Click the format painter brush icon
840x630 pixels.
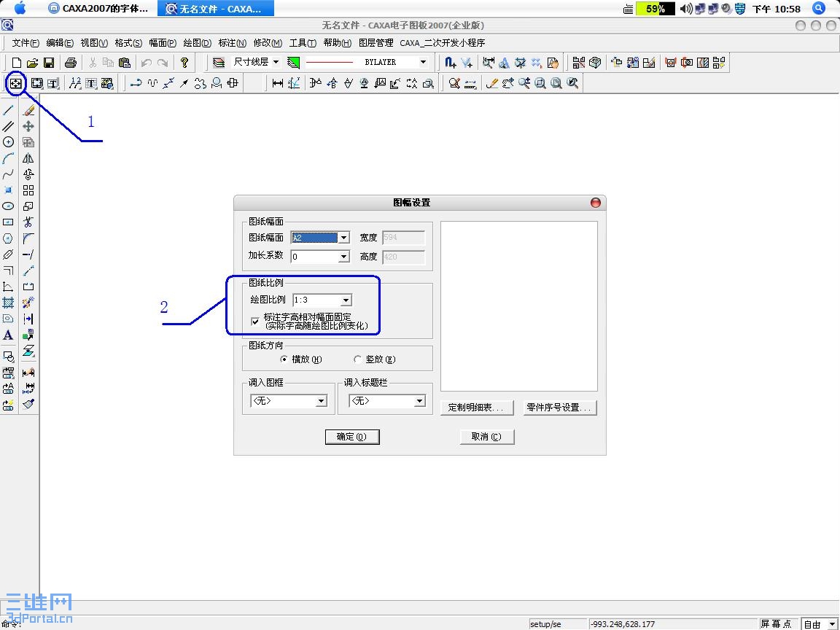coord(28,404)
